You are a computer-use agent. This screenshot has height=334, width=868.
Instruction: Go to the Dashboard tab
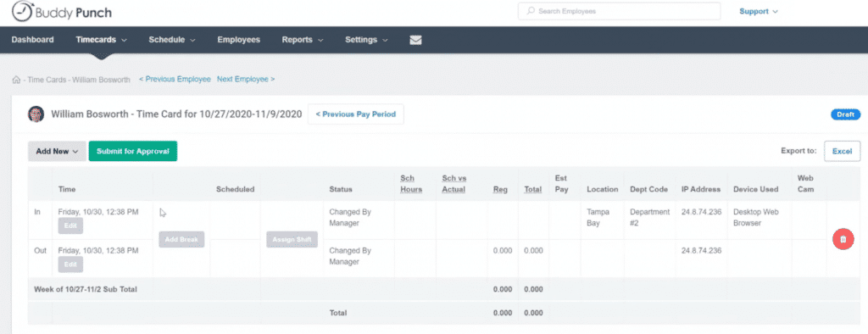tap(33, 40)
